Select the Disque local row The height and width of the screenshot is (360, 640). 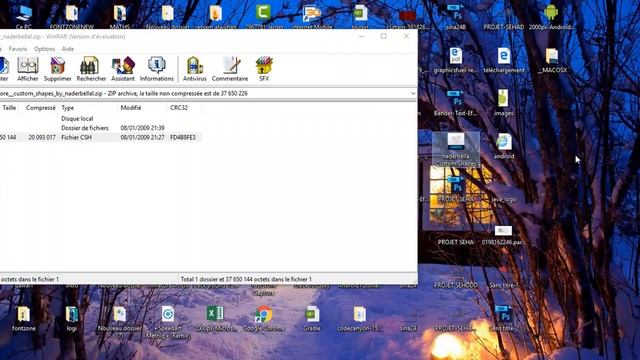pyautogui.click(x=100, y=118)
